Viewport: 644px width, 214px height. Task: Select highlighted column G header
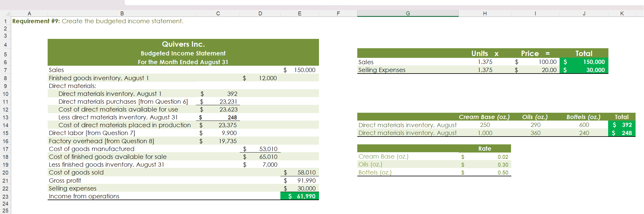pos(408,13)
